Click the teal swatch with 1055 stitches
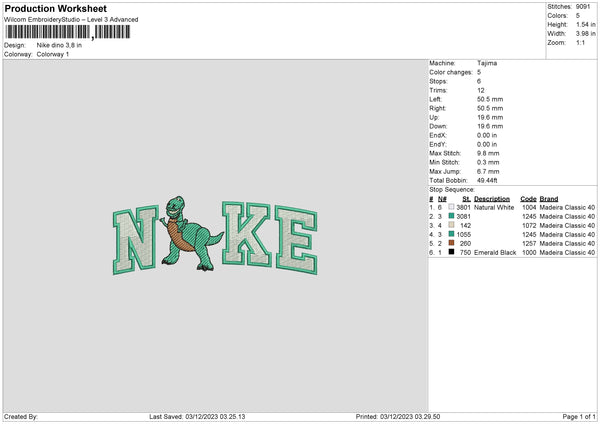This screenshot has width=600, height=424. [452, 234]
